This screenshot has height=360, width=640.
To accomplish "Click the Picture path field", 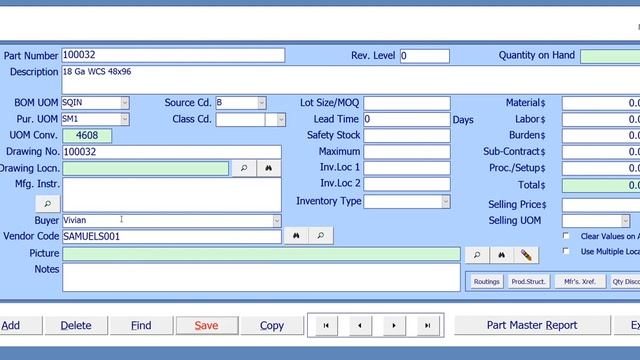I will pos(261,253).
